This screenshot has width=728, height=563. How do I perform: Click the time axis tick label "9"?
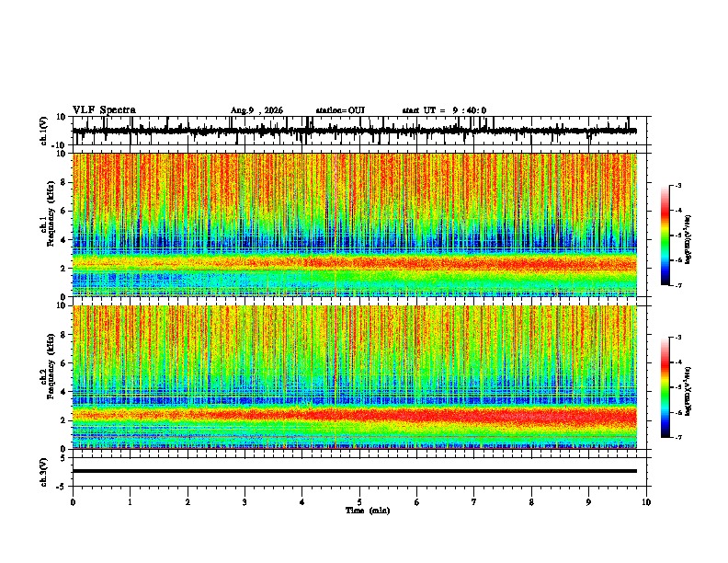pos(588,502)
